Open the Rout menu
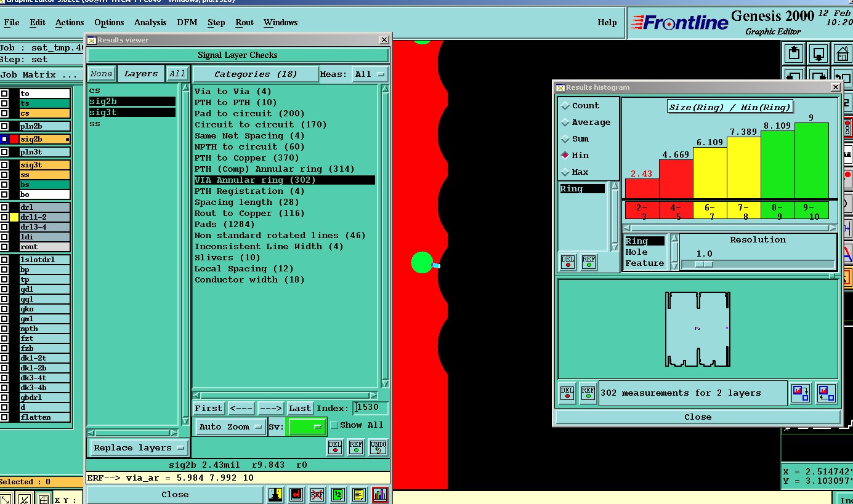The image size is (853, 504). 245,23
